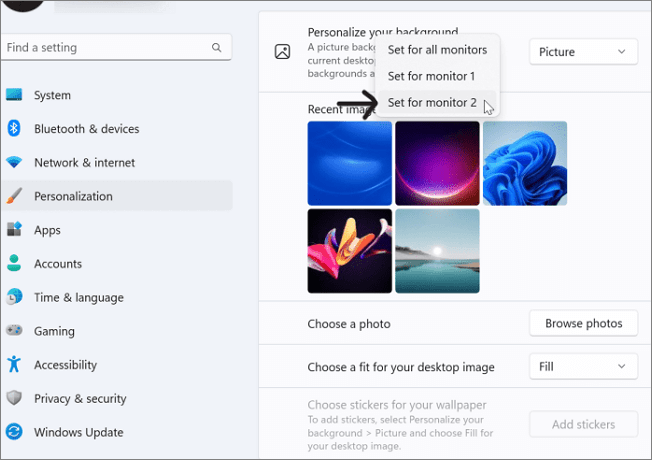Click the Windows Update sync icon

pos(14,431)
